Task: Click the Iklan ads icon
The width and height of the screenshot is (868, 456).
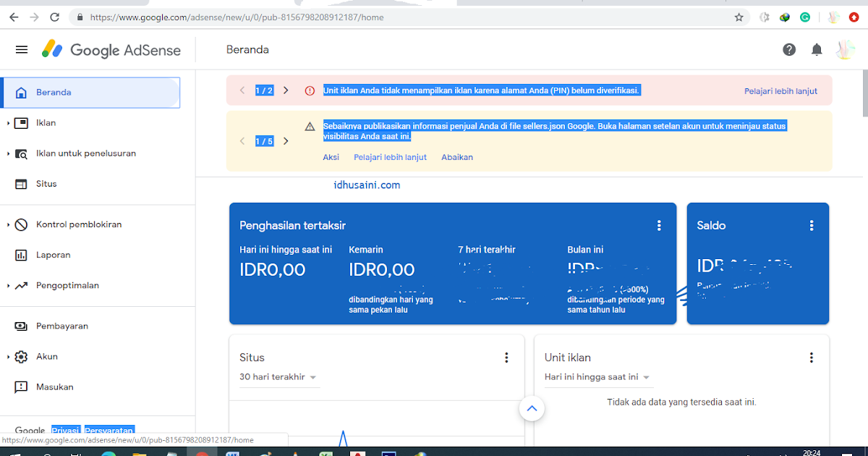Action: tap(22, 123)
